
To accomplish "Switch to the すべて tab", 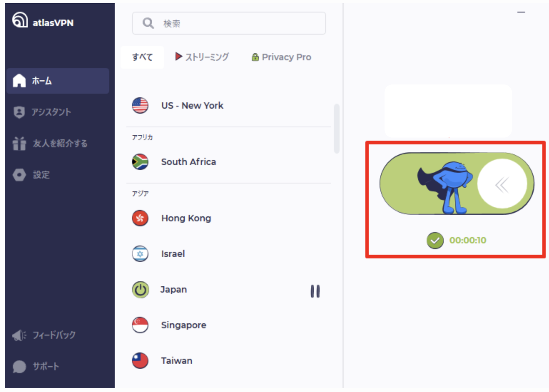I will coord(142,57).
